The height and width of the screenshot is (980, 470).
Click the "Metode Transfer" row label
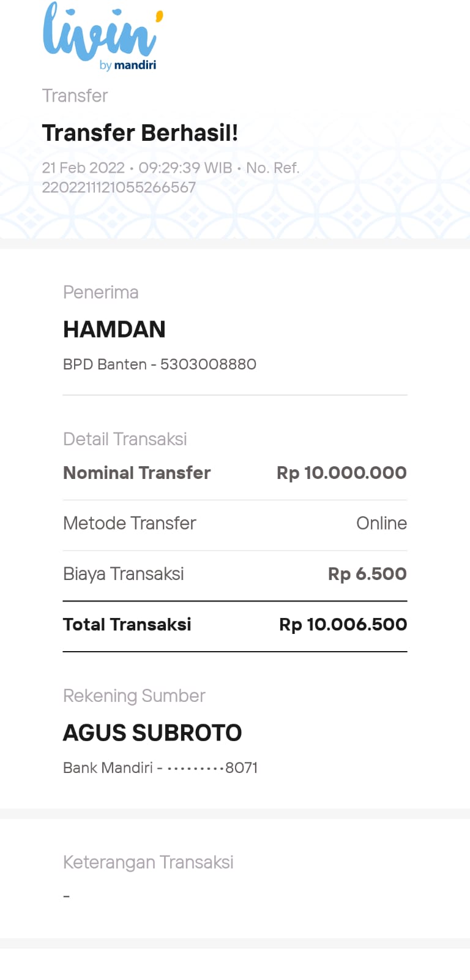point(129,523)
